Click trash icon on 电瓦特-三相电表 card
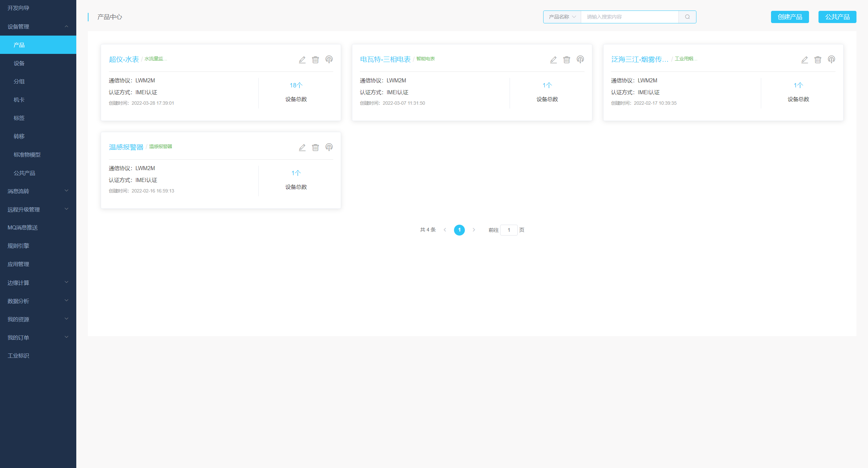The width and height of the screenshot is (868, 468). pos(567,60)
